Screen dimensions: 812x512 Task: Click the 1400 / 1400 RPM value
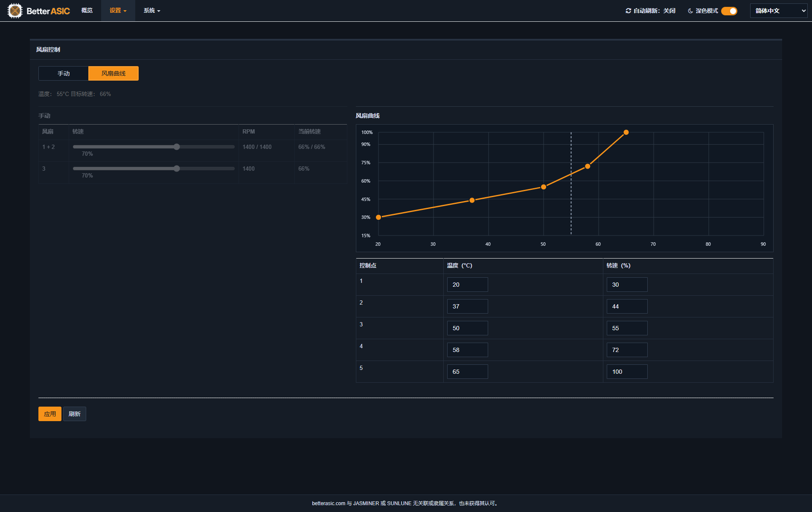[x=257, y=147]
